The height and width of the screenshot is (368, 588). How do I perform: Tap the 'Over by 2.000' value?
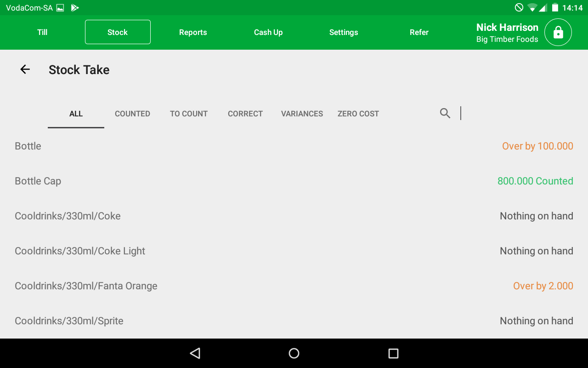pos(543,286)
